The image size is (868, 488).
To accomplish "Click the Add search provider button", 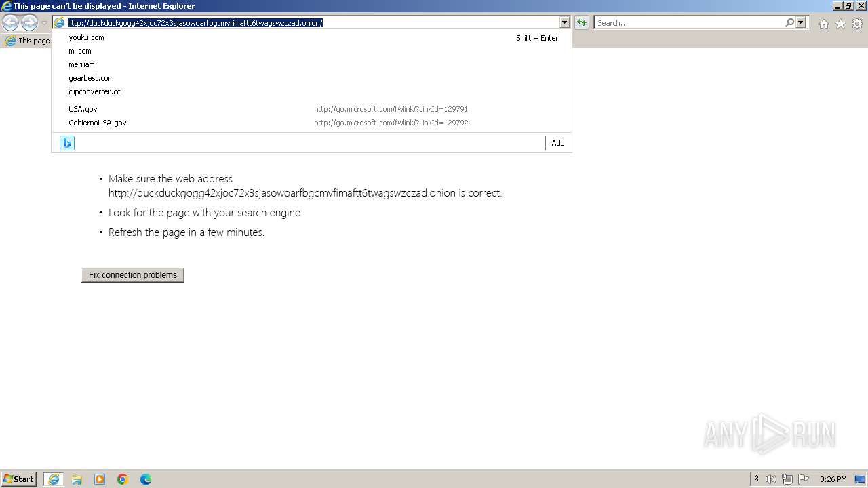I will tap(558, 143).
